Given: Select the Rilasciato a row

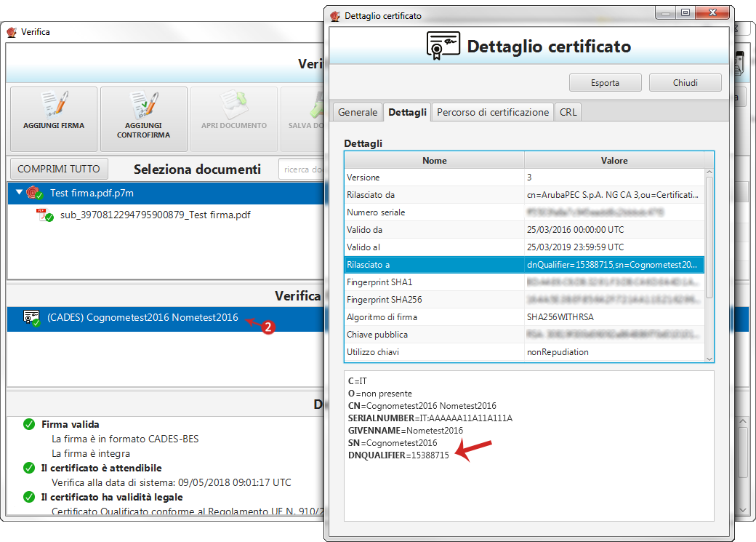Looking at the screenshot, I should coord(525,265).
